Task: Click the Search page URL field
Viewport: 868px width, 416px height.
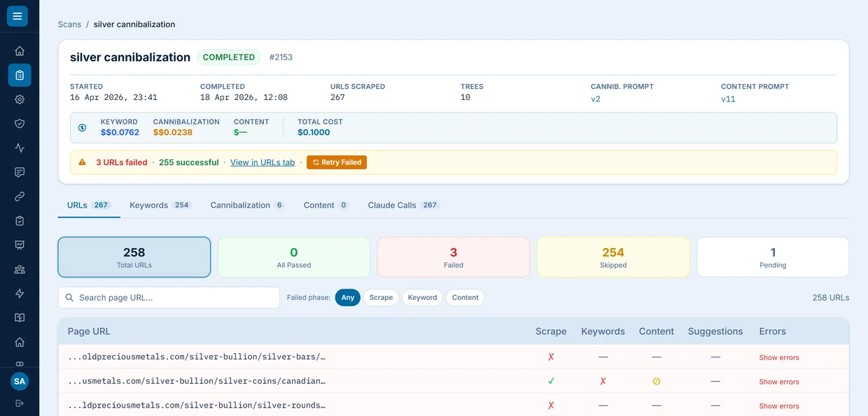Action: click(x=169, y=298)
